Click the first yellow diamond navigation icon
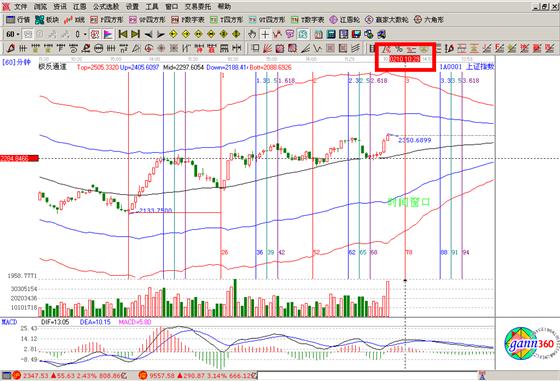 point(173,34)
